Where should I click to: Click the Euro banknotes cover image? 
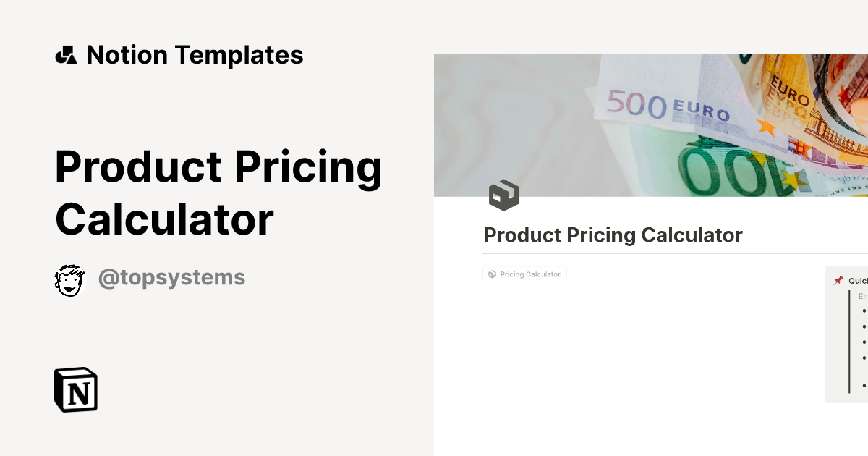[x=651, y=124]
